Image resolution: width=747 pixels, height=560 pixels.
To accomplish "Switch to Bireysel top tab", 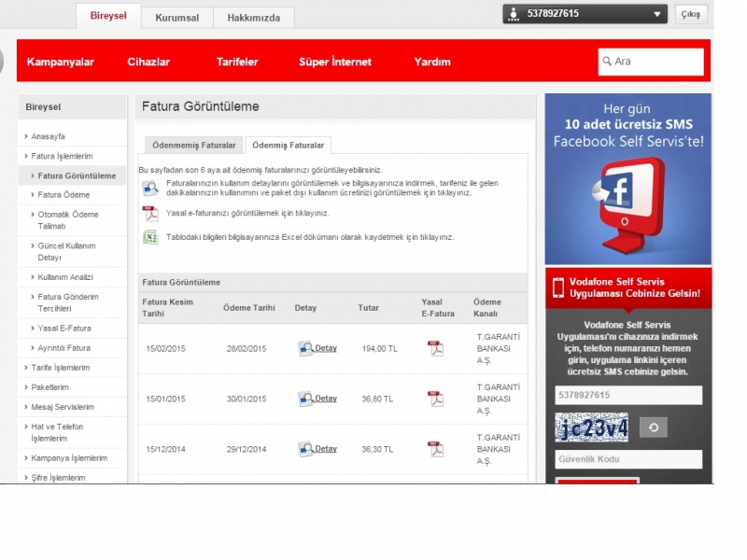I will pyautogui.click(x=108, y=16).
